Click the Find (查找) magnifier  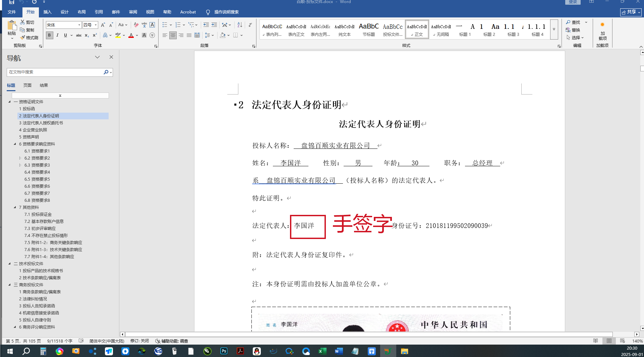(573, 22)
